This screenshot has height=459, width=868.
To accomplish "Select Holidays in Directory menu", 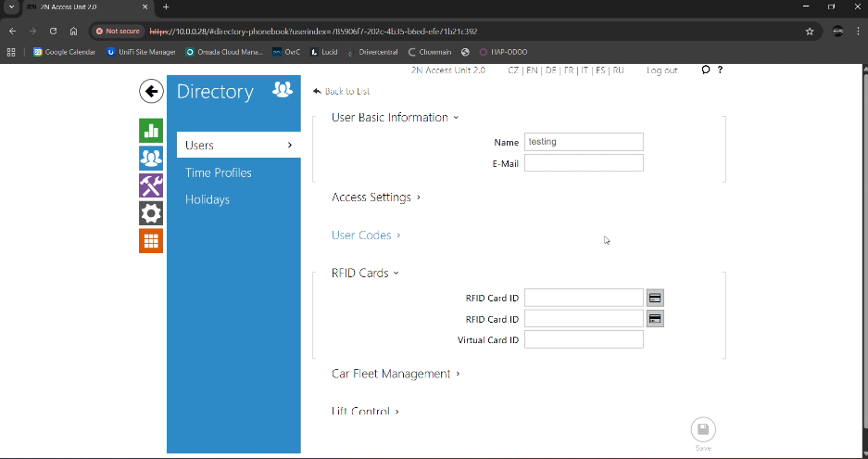I will pyautogui.click(x=208, y=199).
